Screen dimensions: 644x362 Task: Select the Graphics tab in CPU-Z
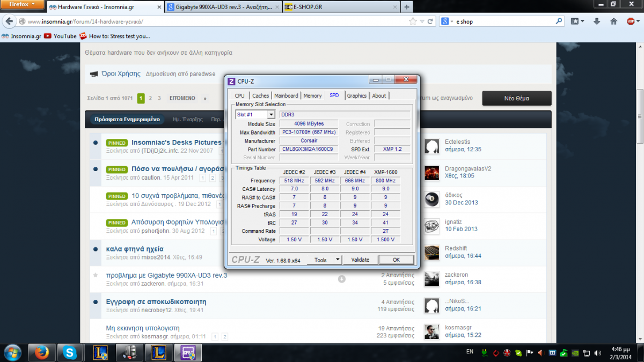tap(356, 95)
